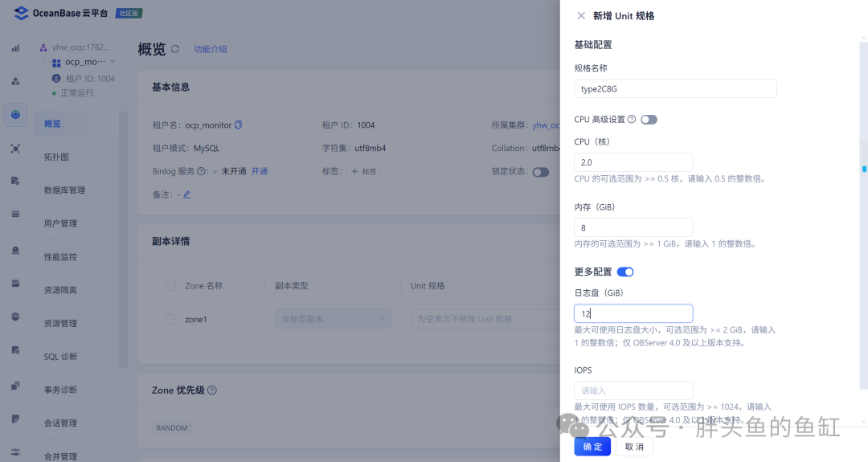Open 性能监控 menu item
The image size is (868, 462).
(60, 257)
